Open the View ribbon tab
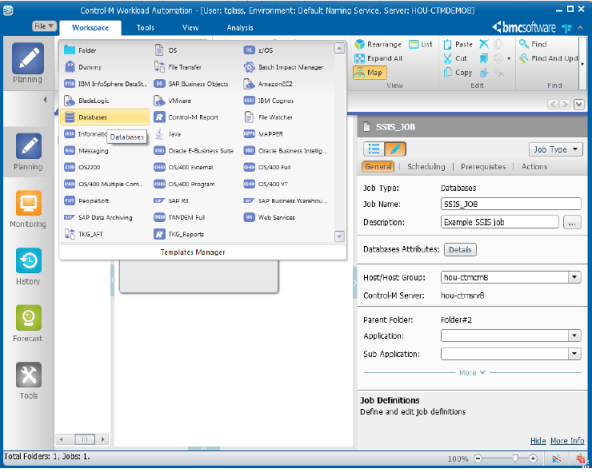Viewport: 592px width, 472px height. coord(190,28)
